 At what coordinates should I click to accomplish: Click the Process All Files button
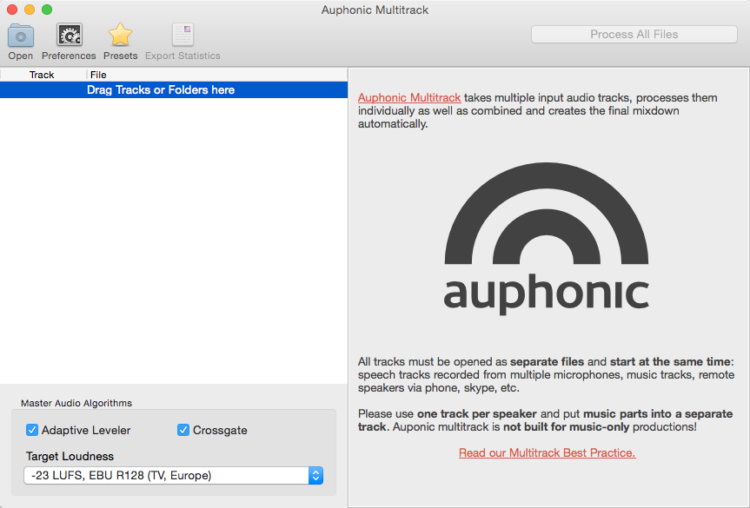click(x=634, y=34)
